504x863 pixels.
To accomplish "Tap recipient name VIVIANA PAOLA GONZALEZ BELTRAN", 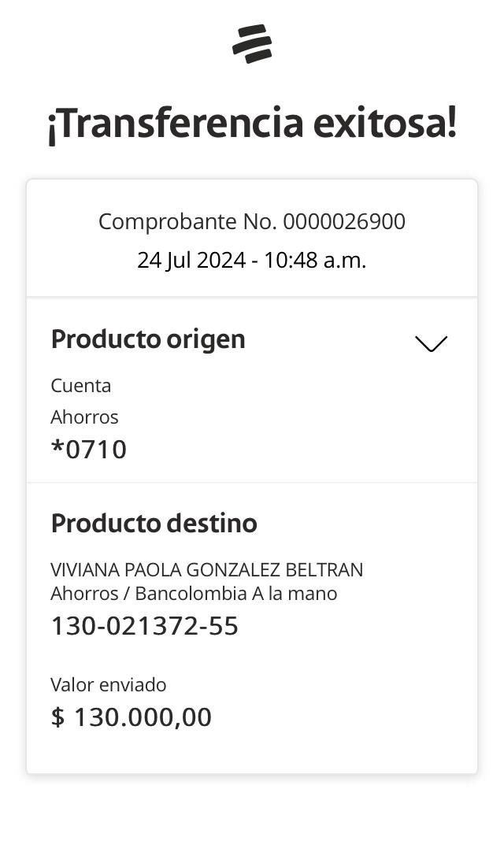I will (x=206, y=569).
